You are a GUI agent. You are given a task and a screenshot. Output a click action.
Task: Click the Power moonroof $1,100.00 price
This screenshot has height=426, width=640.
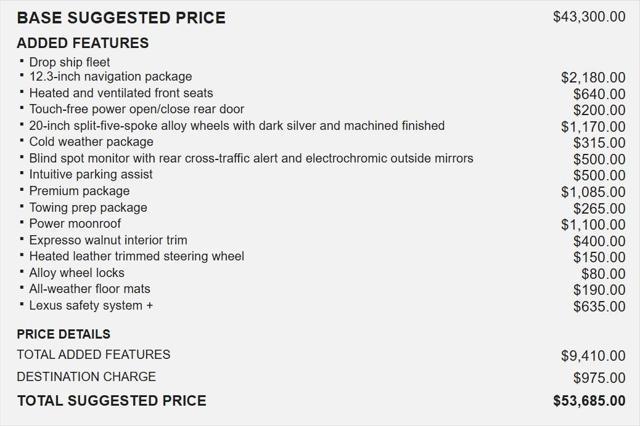[x=593, y=225]
